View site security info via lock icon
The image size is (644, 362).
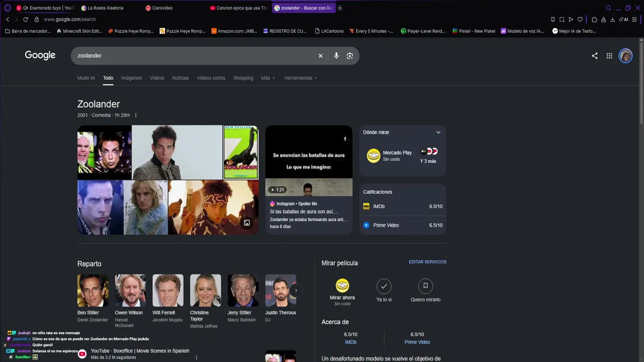point(37,20)
